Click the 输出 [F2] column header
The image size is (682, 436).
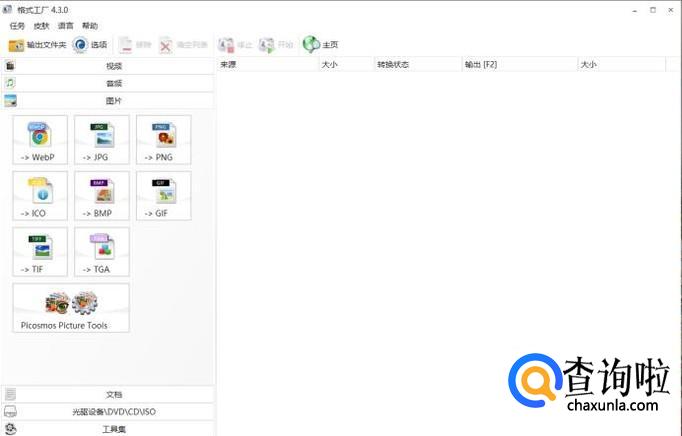point(520,64)
